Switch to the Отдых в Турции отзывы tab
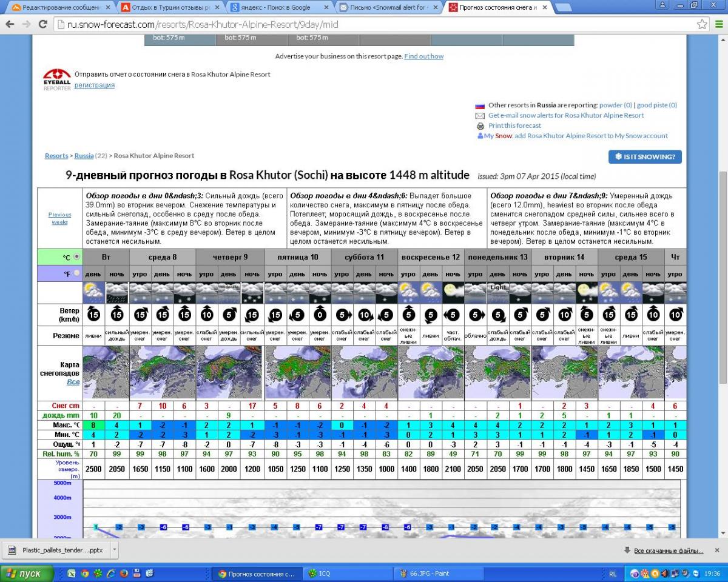 click(170, 8)
